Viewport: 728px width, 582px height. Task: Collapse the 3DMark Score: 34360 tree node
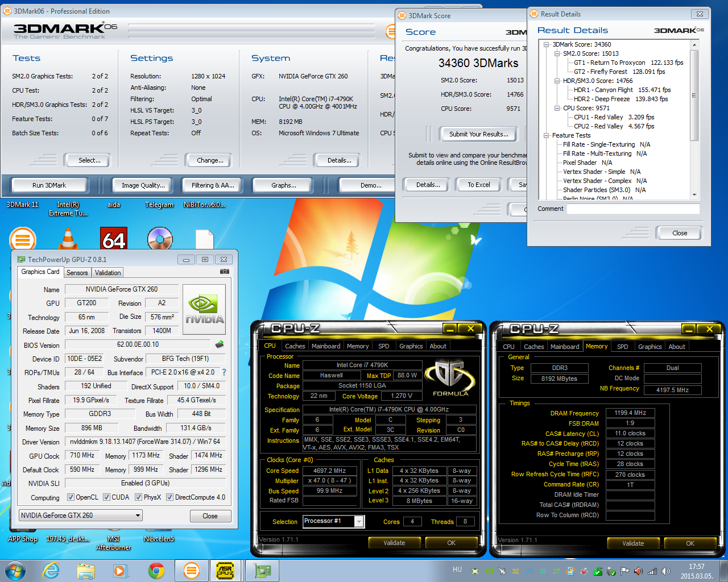547,44
